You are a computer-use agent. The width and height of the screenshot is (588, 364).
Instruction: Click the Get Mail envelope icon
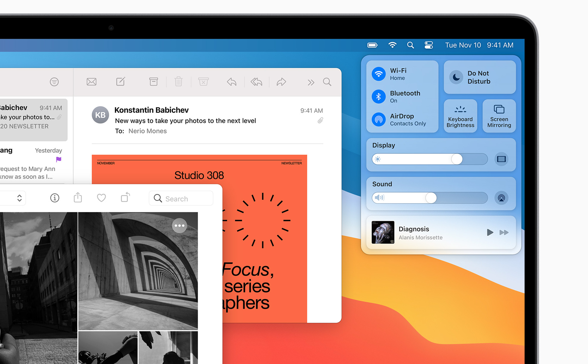click(x=91, y=82)
